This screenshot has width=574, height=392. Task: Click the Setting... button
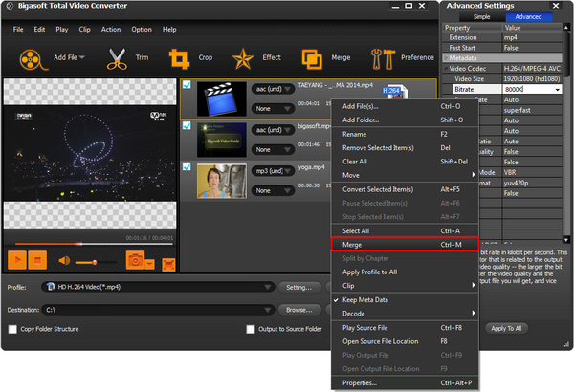[x=299, y=288]
